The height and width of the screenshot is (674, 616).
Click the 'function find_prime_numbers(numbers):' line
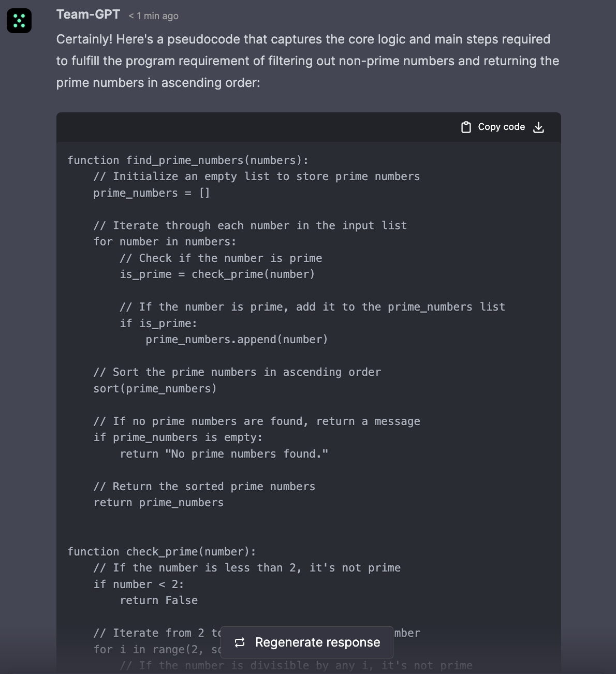pyautogui.click(x=187, y=160)
